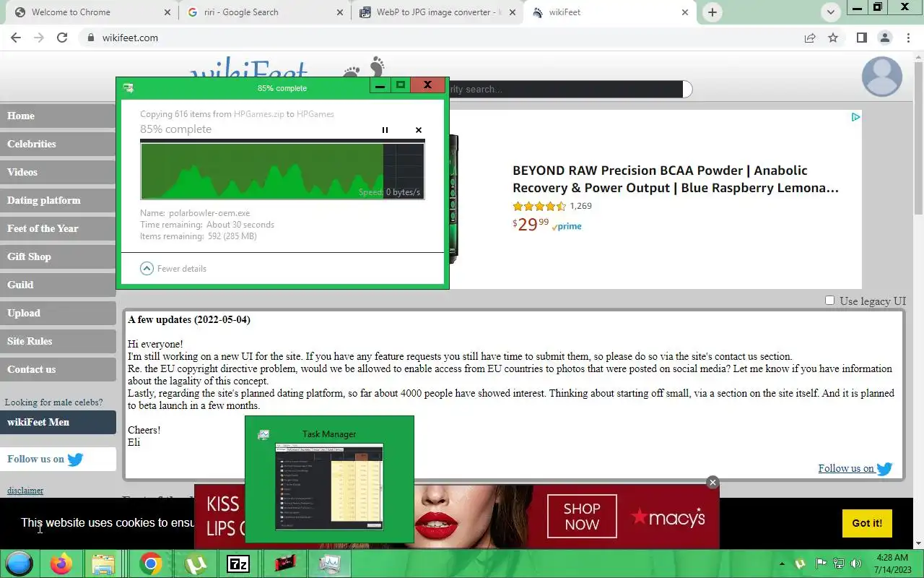View the Site Rules
Screen dimensions: 924x578
coord(58,341)
